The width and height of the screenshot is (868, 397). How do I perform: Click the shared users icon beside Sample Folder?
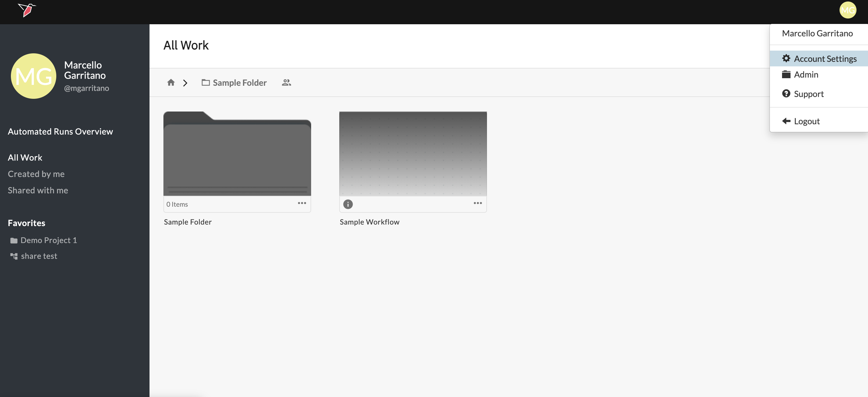[x=286, y=83]
